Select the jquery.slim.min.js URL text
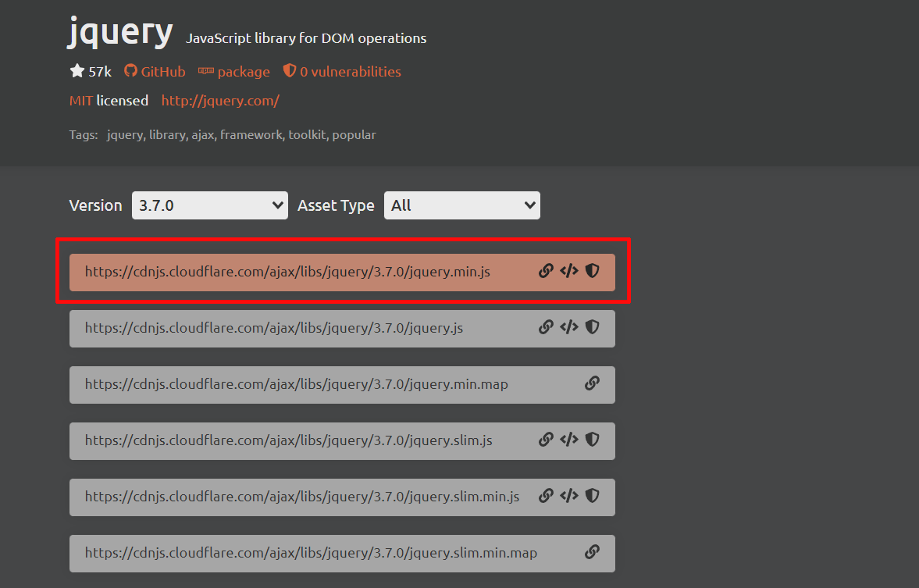This screenshot has height=588, width=919. click(x=302, y=497)
